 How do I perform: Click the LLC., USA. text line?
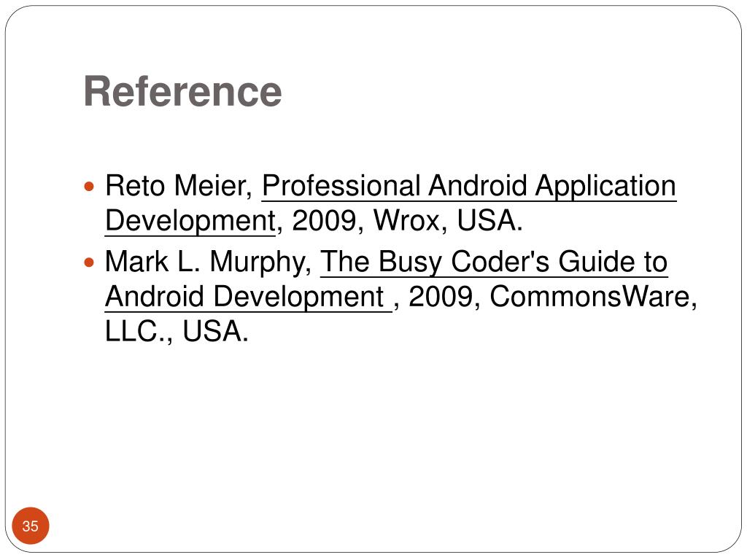(177, 332)
